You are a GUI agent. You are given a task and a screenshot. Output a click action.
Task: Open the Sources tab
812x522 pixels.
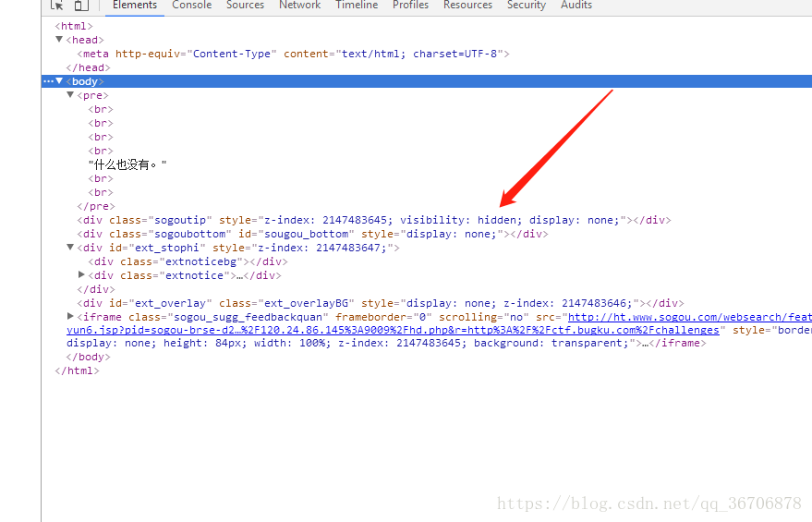245,6
